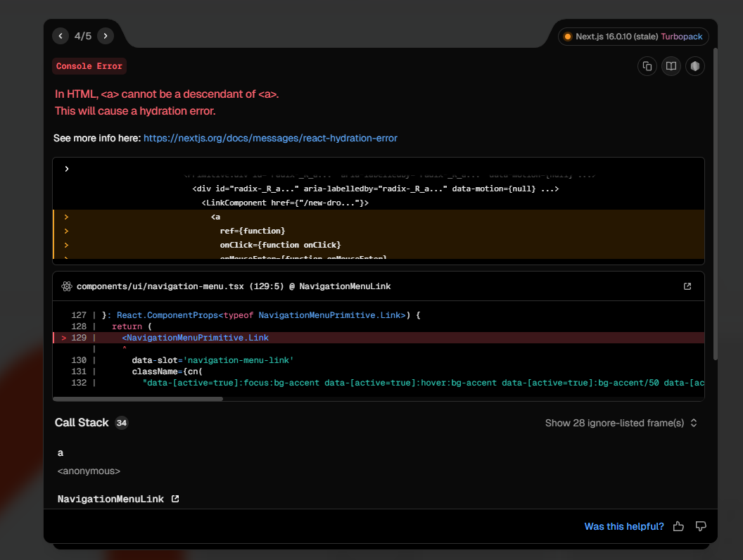Click the <anonymous> frame source text
The image size is (743, 560).
click(x=89, y=471)
